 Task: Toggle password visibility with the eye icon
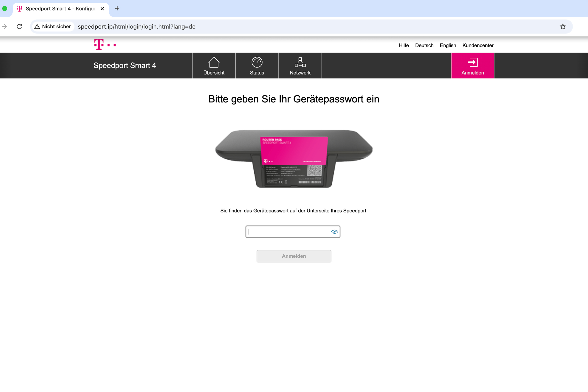coord(334,232)
